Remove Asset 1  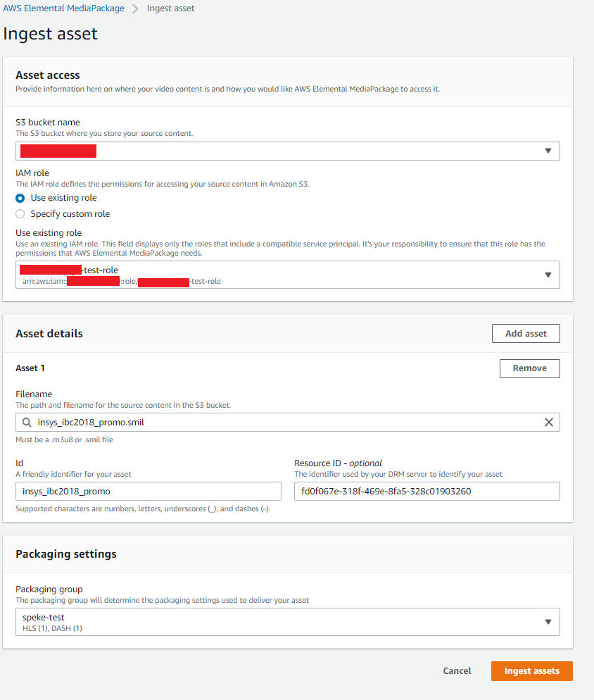tap(529, 368)
